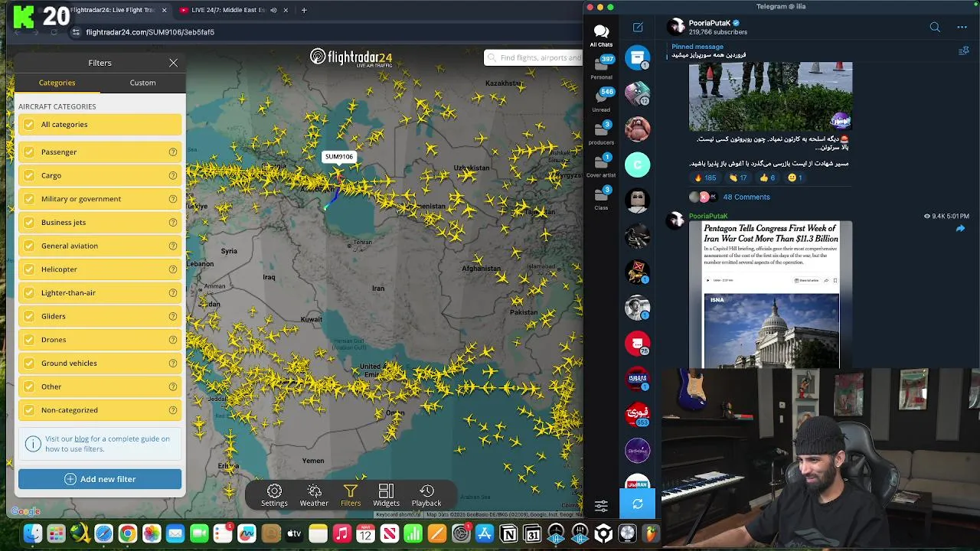Toggle the General aviation checkbox
The width and height of the screenshot is (980, 551).
pos(29,246)
